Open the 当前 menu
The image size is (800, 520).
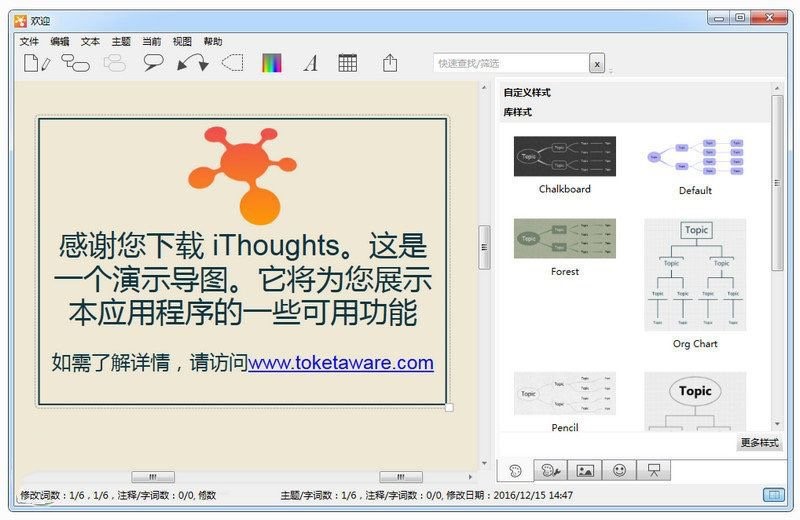pos(152,41)
